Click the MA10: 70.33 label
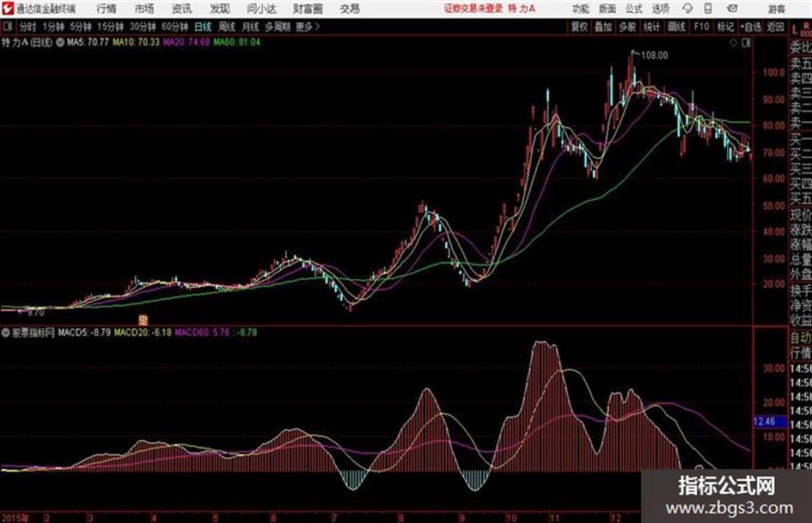 tap(137, 42)
